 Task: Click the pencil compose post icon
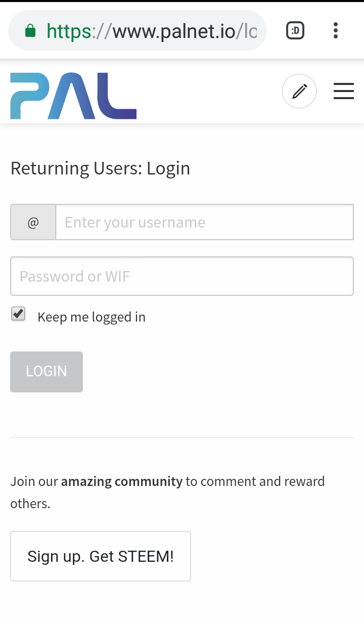click(x=299, y=92)
